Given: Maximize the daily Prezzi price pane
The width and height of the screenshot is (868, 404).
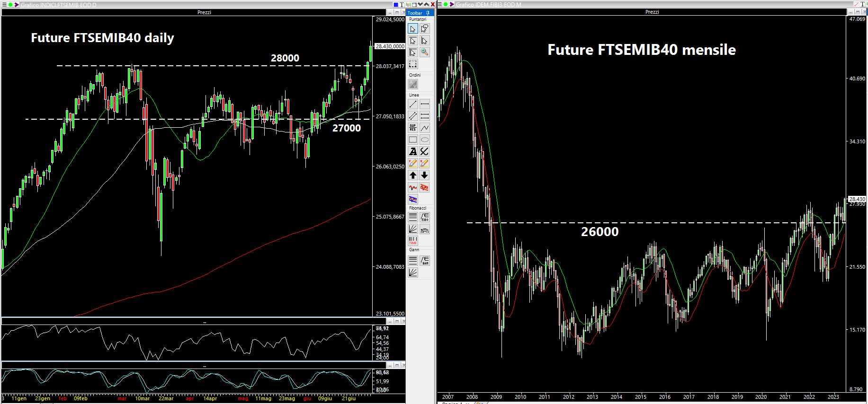Looking at the screenshot, I should click(x=397, y=12).
